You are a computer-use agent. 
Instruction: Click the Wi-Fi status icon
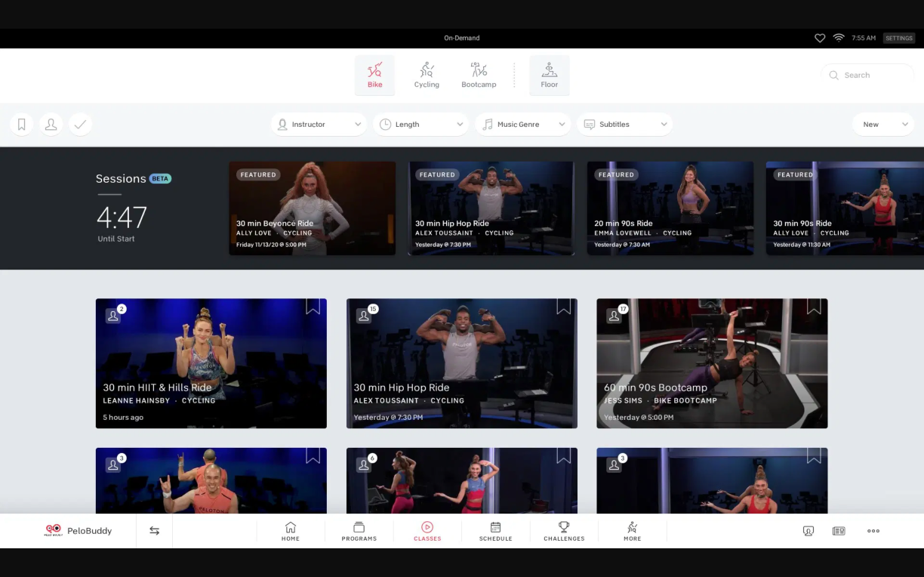839,38
